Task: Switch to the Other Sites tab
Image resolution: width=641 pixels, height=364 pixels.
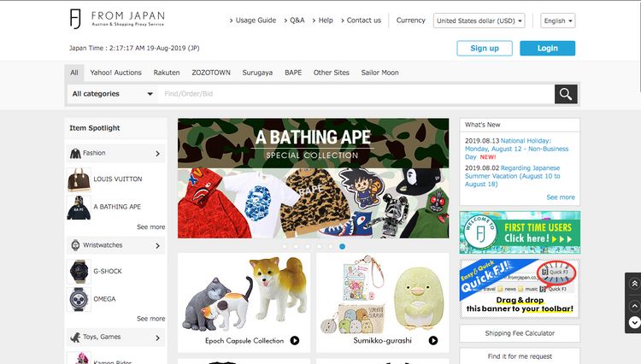Action: pyautogui.click(x=331, y=73)
